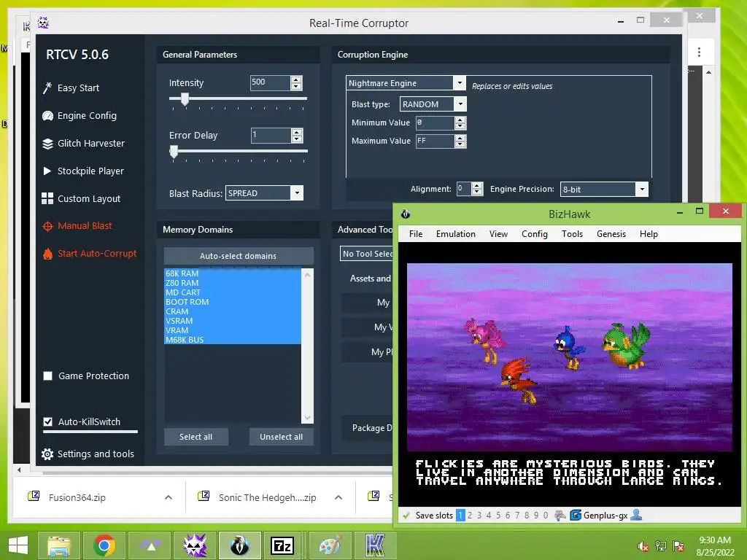Screen dimensions: 747x560
Task: Click the Maximum Value field
Action: (x=435, y=141)
